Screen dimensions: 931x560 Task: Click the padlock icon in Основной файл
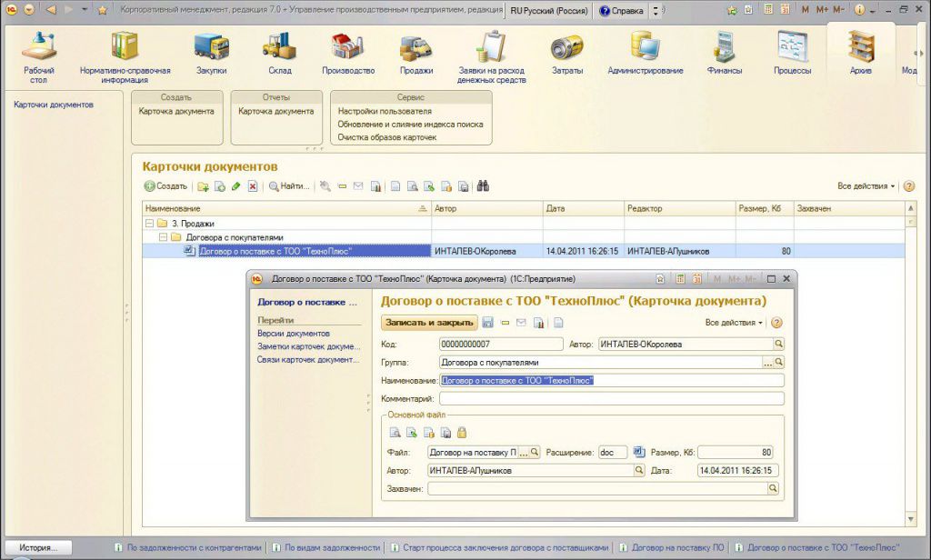[462, 433]
